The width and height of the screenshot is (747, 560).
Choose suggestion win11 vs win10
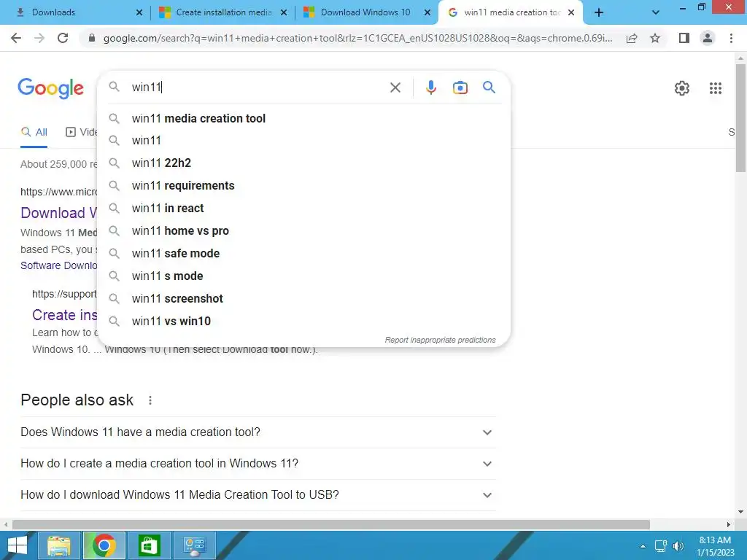pyautogui.click(x=303, y=322)
